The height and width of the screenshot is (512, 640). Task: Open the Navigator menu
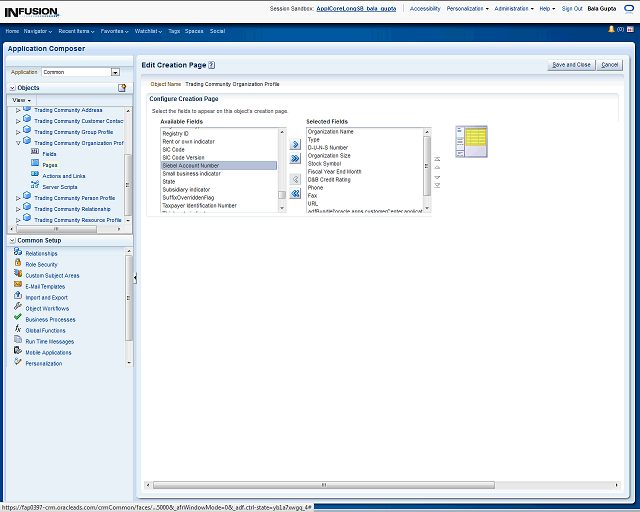point(38,31)
